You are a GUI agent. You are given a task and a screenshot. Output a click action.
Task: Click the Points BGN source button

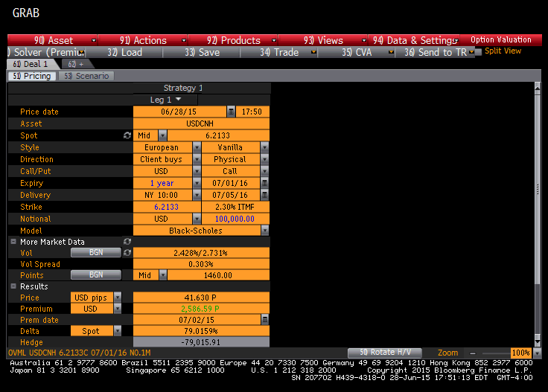point(96,275)
